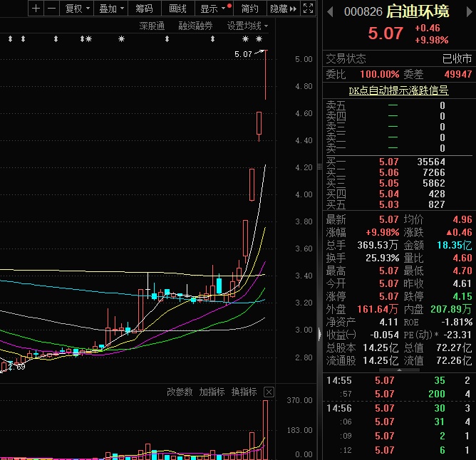Image resolution: width=476 pixels, height=460 pixels.
Task: Toggle the 隐藏 side panel button
Action: (282, 9)
